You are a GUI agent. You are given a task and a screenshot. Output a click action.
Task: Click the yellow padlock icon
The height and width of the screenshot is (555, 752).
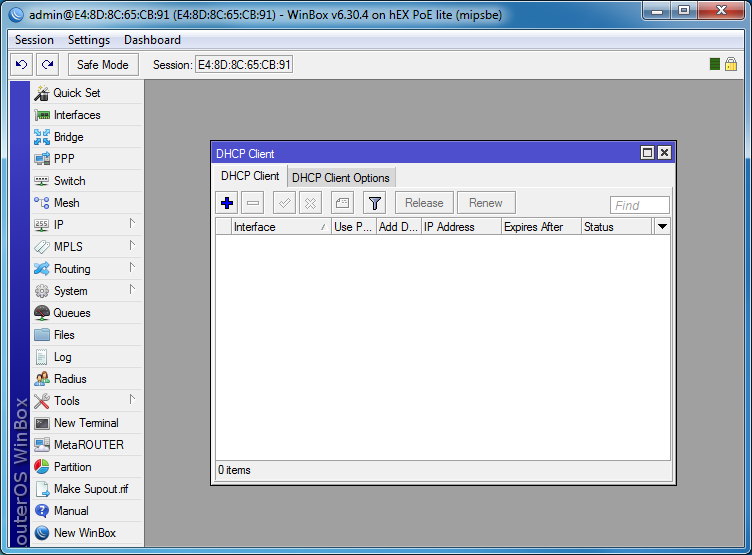tap(731, 64)
